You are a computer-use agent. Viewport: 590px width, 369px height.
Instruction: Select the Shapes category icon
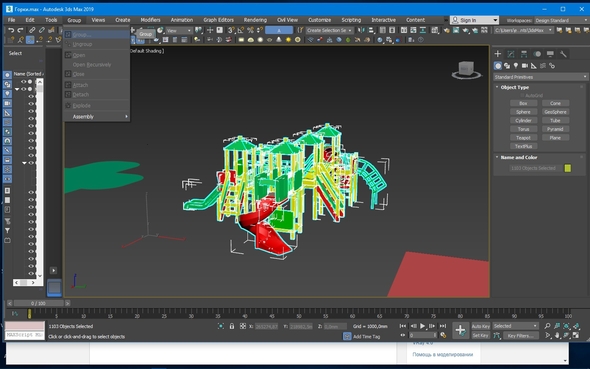coord(507,66)
